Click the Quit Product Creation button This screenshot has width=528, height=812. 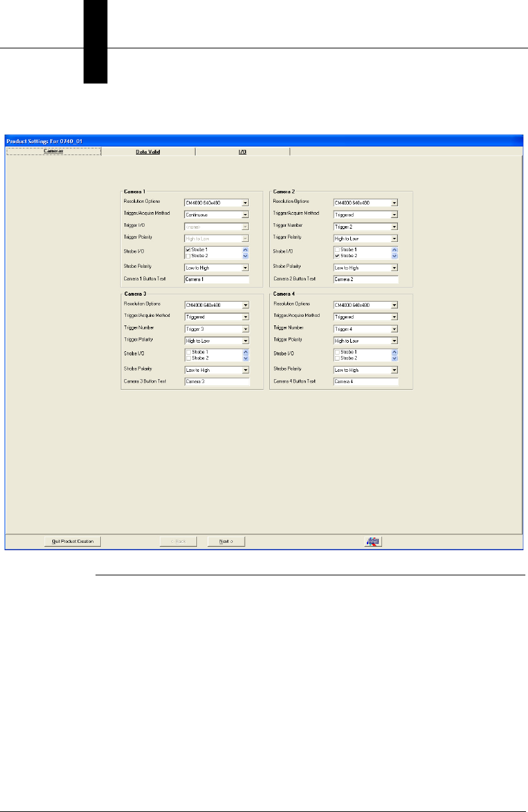point(72,542)
